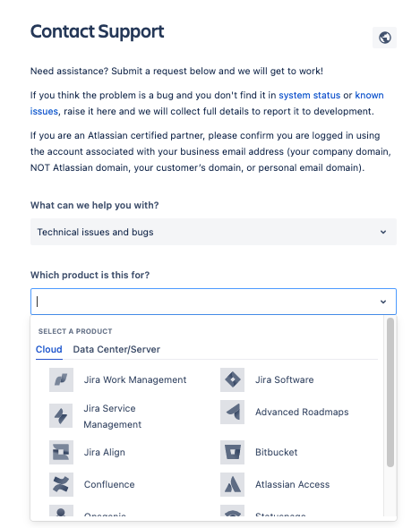Screen dimensions: 420x528
Task: Click the product list scrollbar
Action: [x=390, y=392]
